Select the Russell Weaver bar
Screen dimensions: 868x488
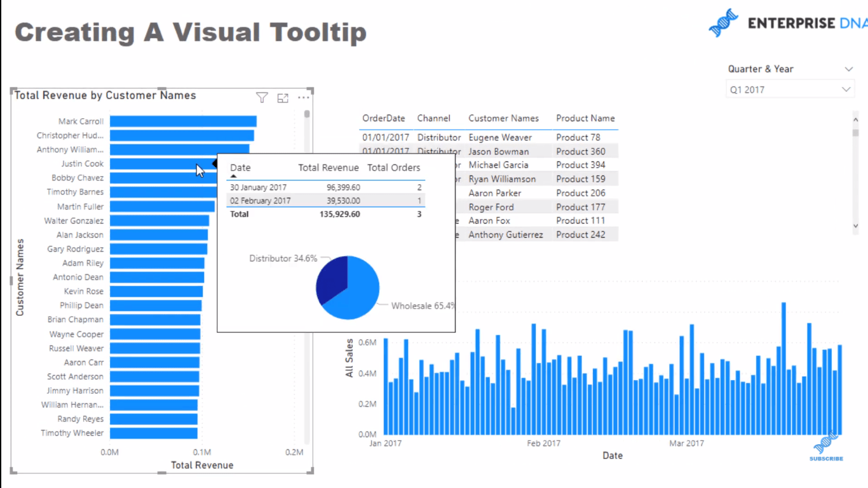[155, 348]
